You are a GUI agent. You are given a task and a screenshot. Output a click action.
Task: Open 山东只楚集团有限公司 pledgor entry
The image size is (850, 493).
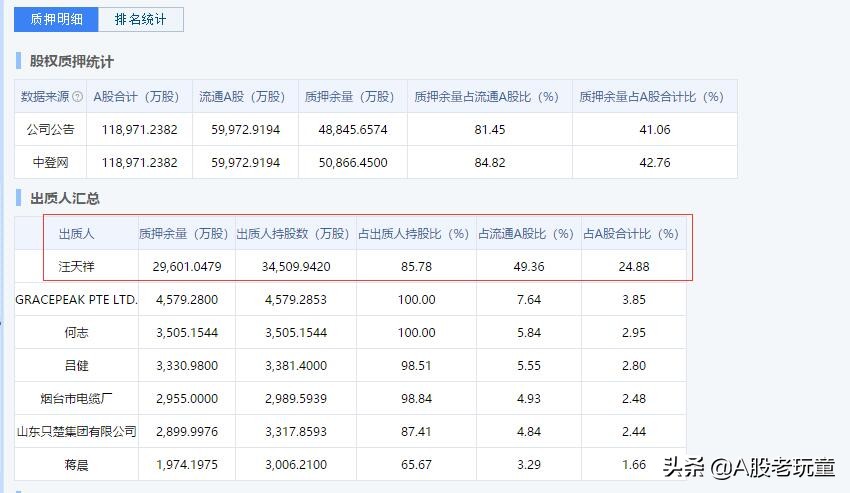point(76,431)
